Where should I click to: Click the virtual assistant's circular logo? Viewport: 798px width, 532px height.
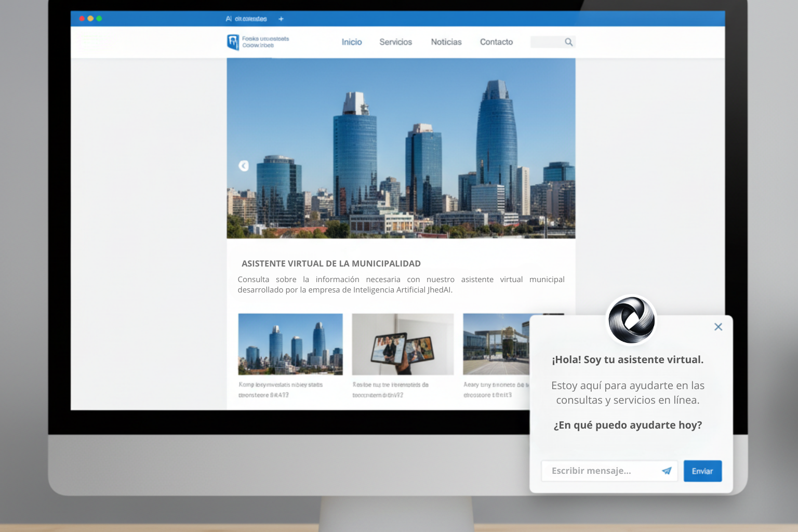coord(631,320)
